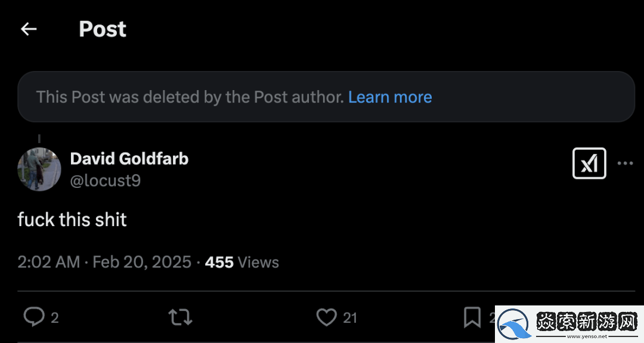Click the reply speech bubble icon

pyautogui.click(x=34, y=317)
